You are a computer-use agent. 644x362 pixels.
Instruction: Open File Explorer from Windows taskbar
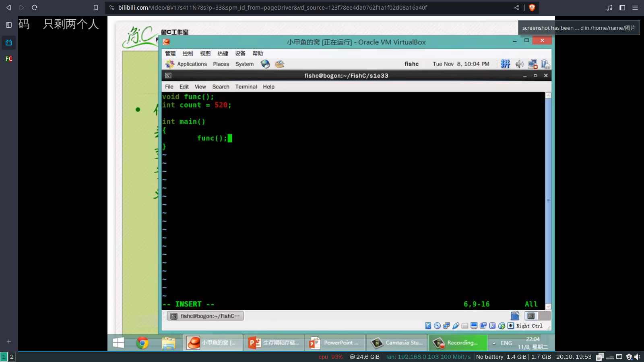point(169,343)
